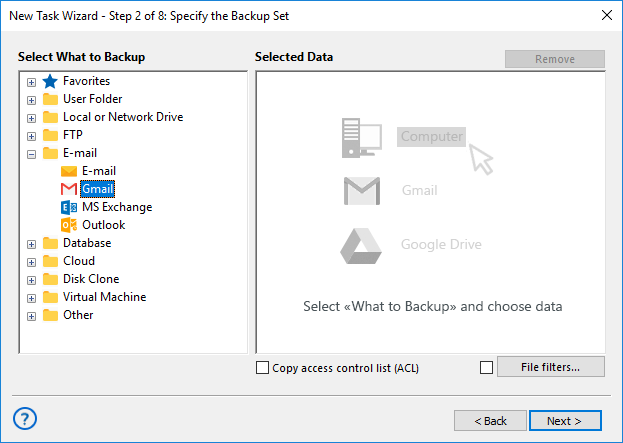This screenshot has height=443, width=623.
Task: Select the Disk Clone tree item
Action: 90,279
